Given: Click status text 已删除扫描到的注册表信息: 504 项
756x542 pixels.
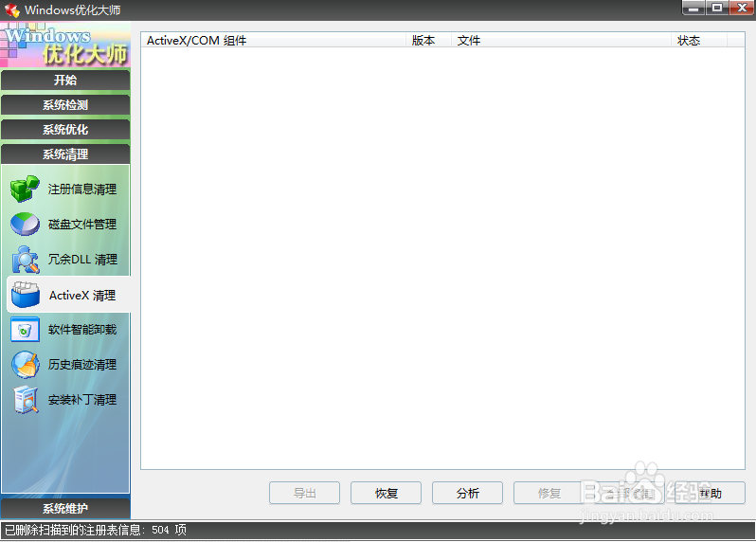Looking at the screenshot, I should [x=96, y=530].
